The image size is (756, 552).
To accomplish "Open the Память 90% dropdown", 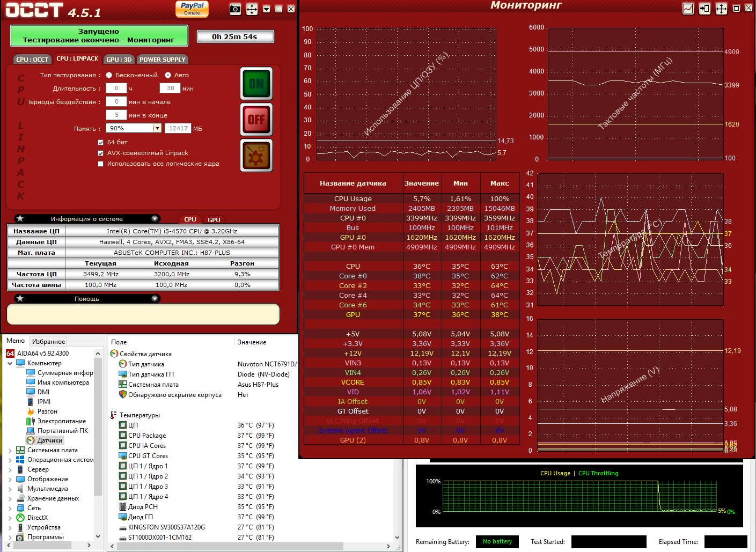I will point(157,128).
